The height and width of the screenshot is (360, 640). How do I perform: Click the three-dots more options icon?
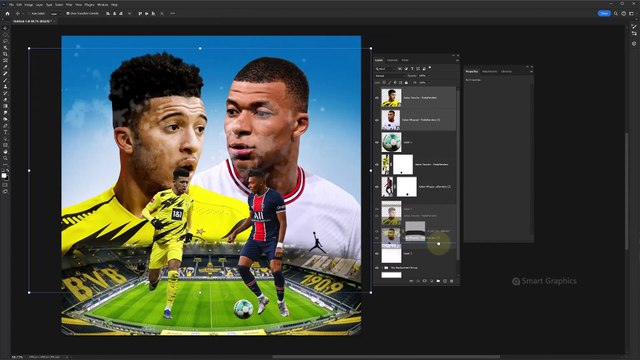click(x=173, y=13)
